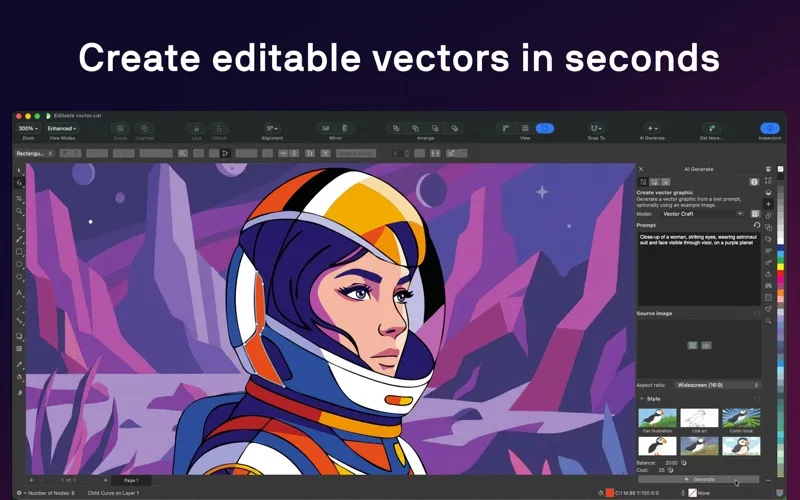
Task: Toggle the blue highlighted View button
Action: 544,129
